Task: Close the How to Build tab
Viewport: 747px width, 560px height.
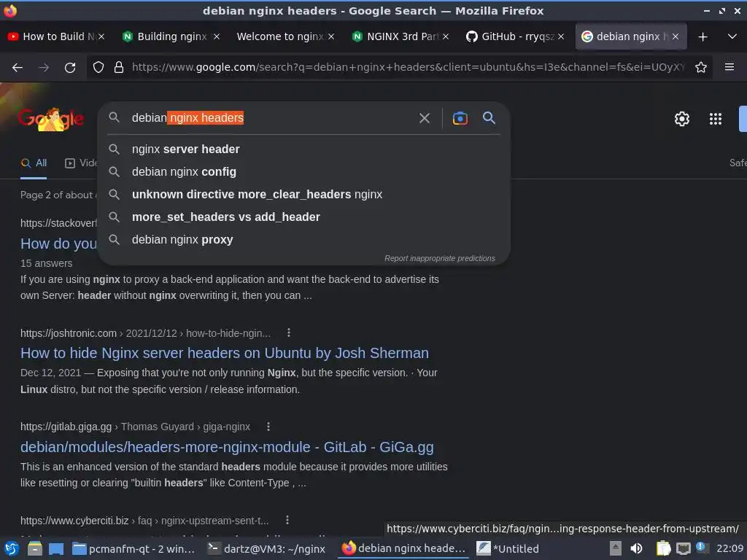Action: 101,36
